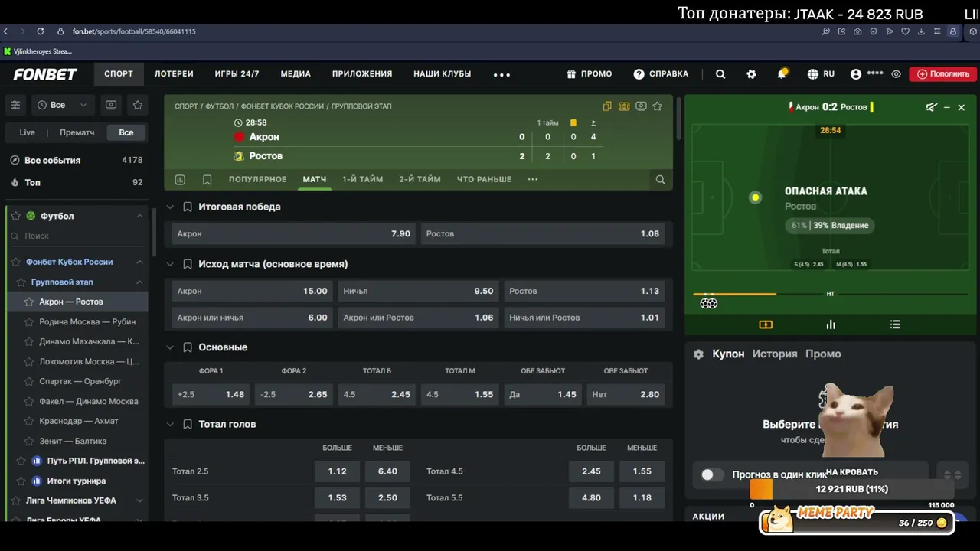The image size is (980, 551).
Task: Select the Live filter tab
Action: click(x=27, y=132)
